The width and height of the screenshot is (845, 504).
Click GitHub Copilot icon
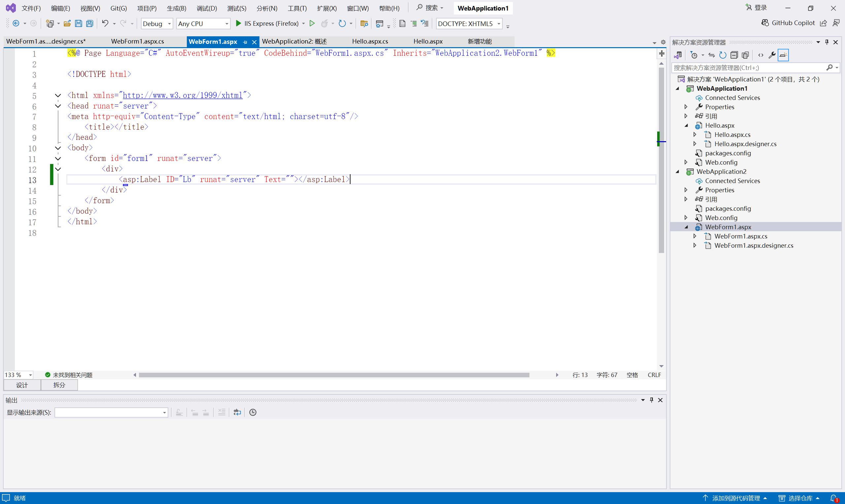click(765, 23)
